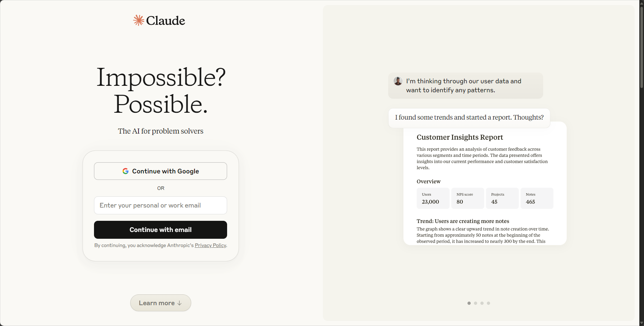
Task: Select the second carousel dot
Action: coord(475,303)
